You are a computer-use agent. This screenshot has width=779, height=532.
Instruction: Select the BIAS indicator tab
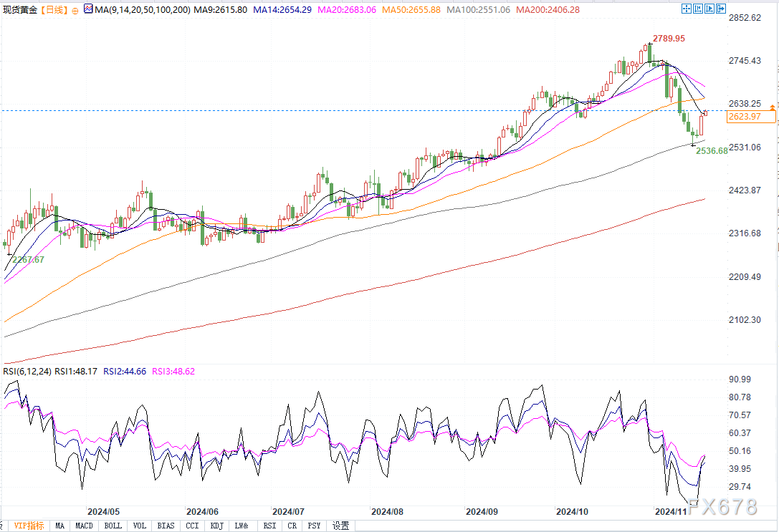coord(166,526)
